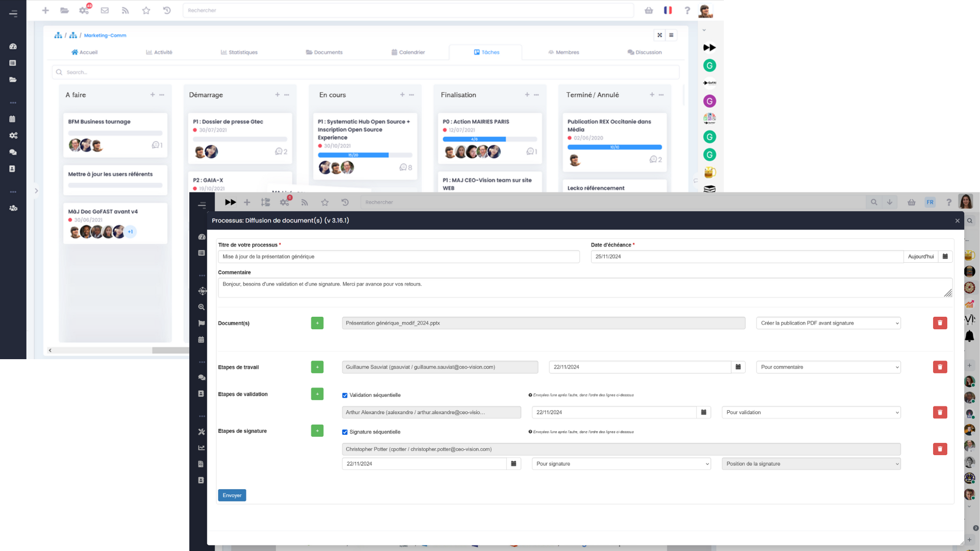The image size is (980, 551).
Task: Click the green plus to add a validation step
Action: tap(317, 394)
